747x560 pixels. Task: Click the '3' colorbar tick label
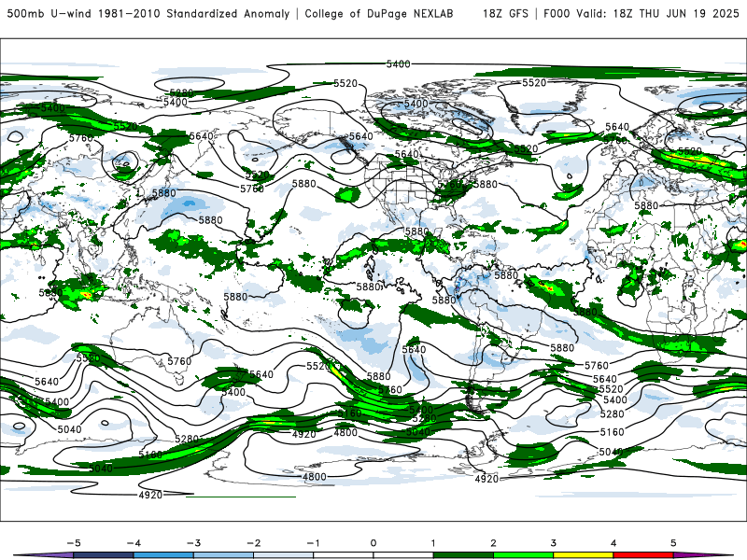tap(554, 543)
